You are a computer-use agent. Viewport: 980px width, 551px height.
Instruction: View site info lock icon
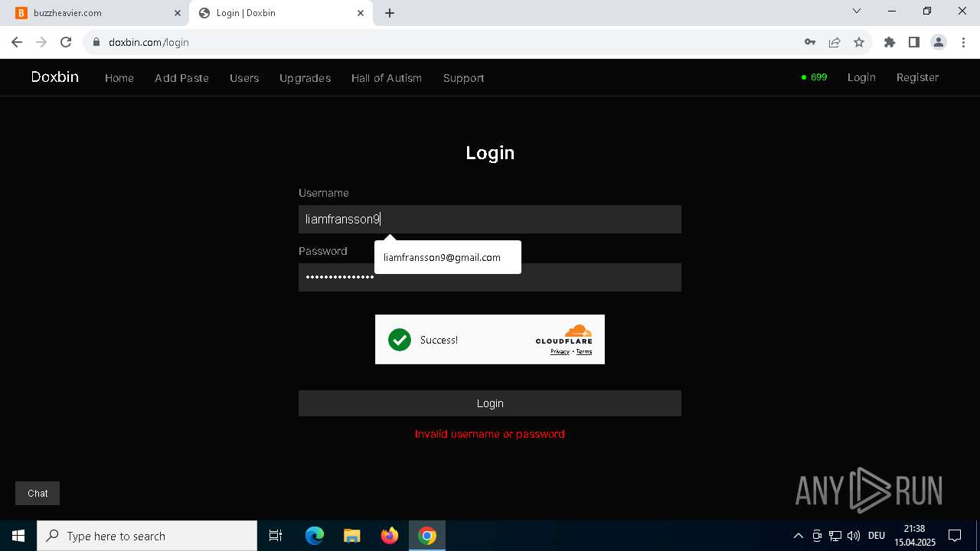96,42
